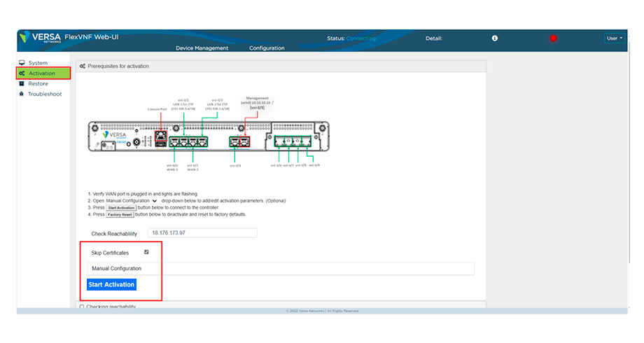The width and height of the screenshot is (644, 343).
Task: Collapse the Prerequisites for activation panel header
Action: point(280,66)
